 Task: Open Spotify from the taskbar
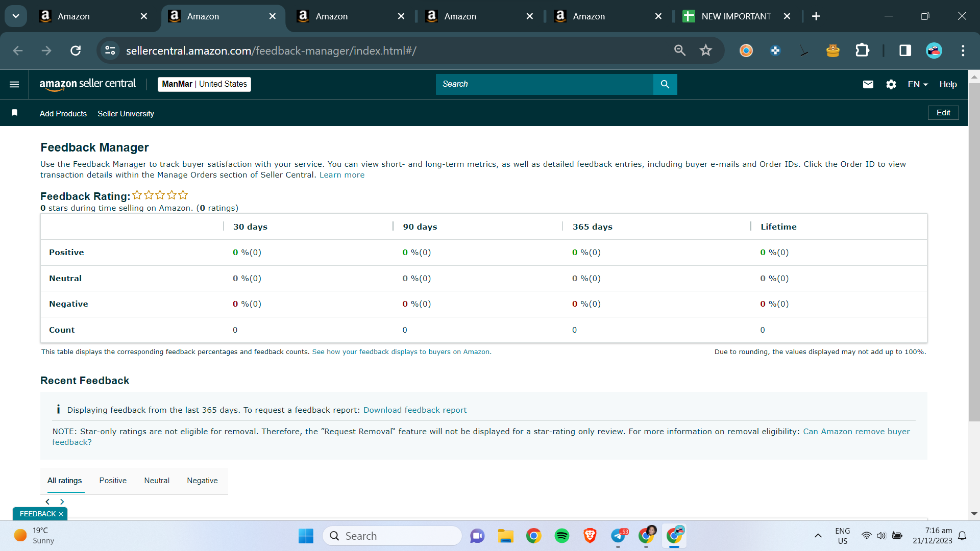[562, 536]
